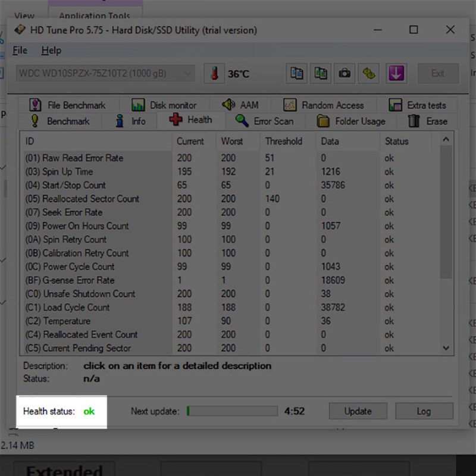Click the copy text to clipboard icon

[x=296, y=73]
